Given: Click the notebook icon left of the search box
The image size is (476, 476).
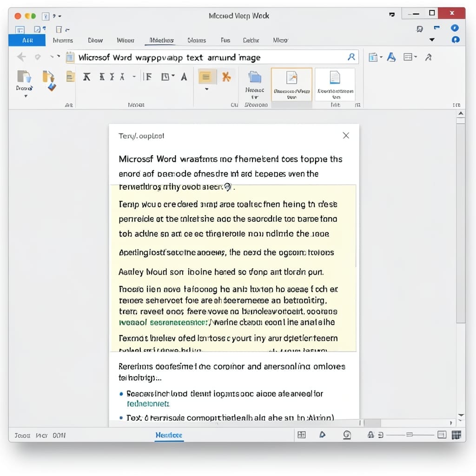Looking at the screenshot, I should [70, 57].
